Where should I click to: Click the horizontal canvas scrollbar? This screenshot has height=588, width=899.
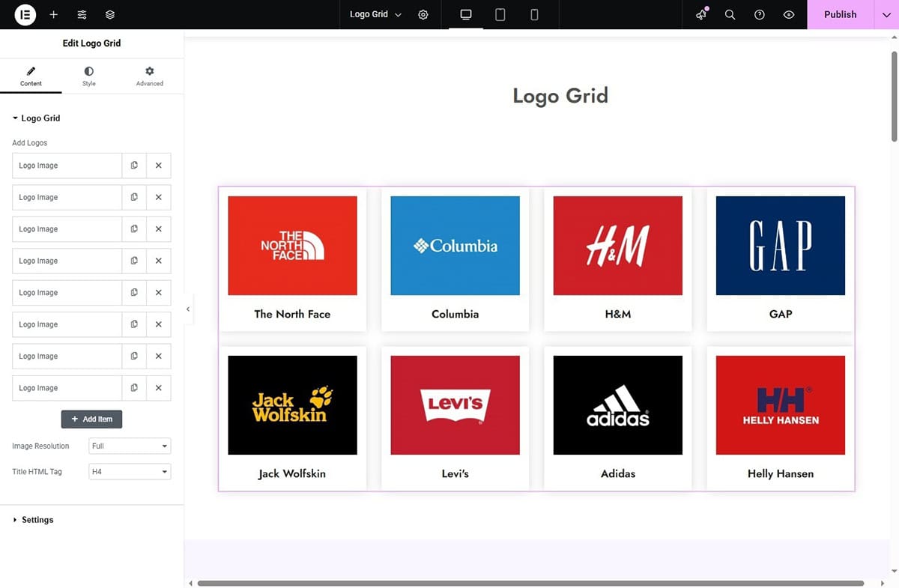[x=530, y=583]
